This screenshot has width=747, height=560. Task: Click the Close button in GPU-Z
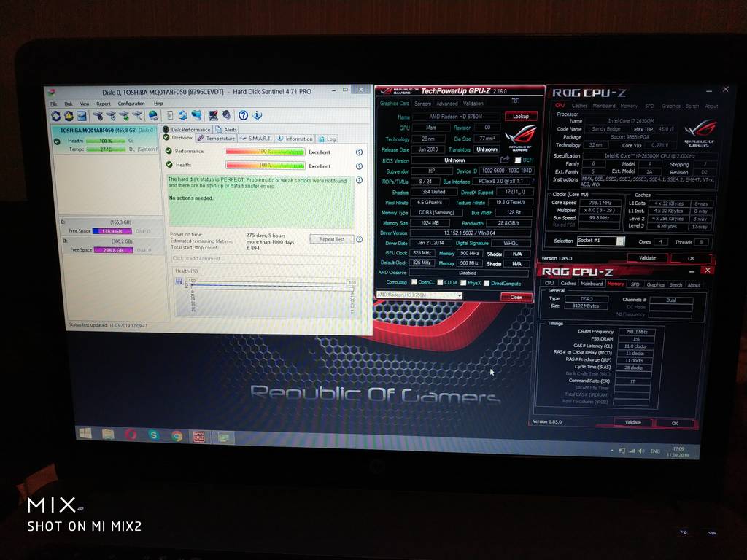click(516, 297)
